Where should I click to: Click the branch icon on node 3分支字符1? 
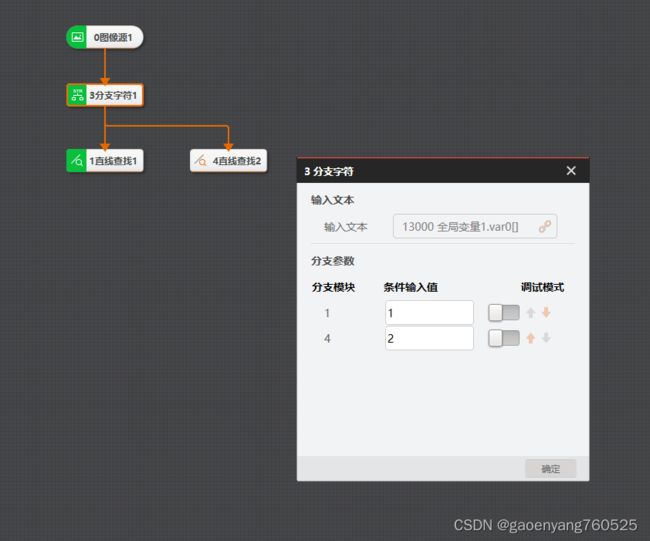click(77, 95)
